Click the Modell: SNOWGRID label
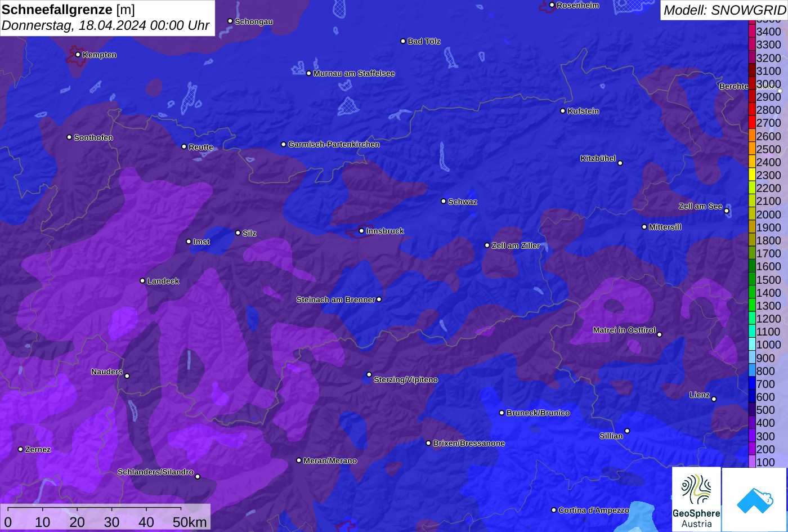Viewport: 788px width, 532px height. tap(724, 10)
